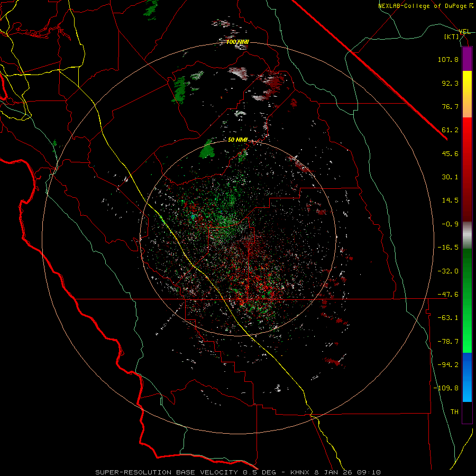476x476 pixels.
Task: Click the 50 NMI range ring label
Action: click(237, 140)
